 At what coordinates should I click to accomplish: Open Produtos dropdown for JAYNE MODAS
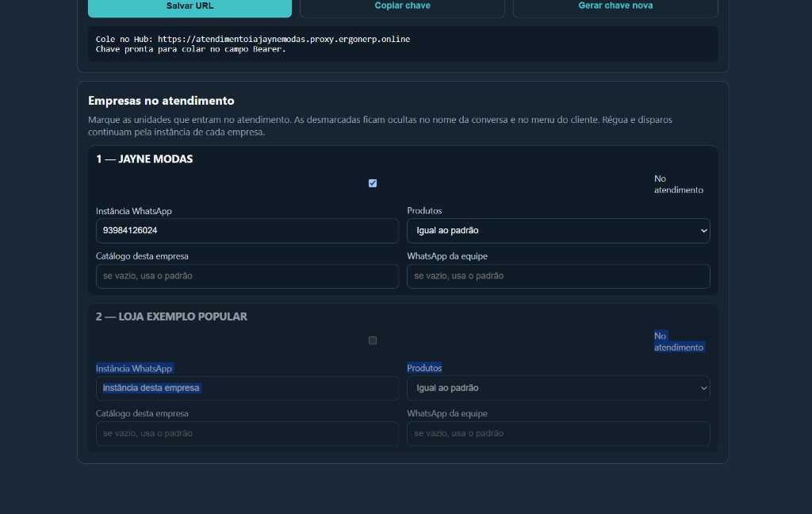[x=558, y=231]
